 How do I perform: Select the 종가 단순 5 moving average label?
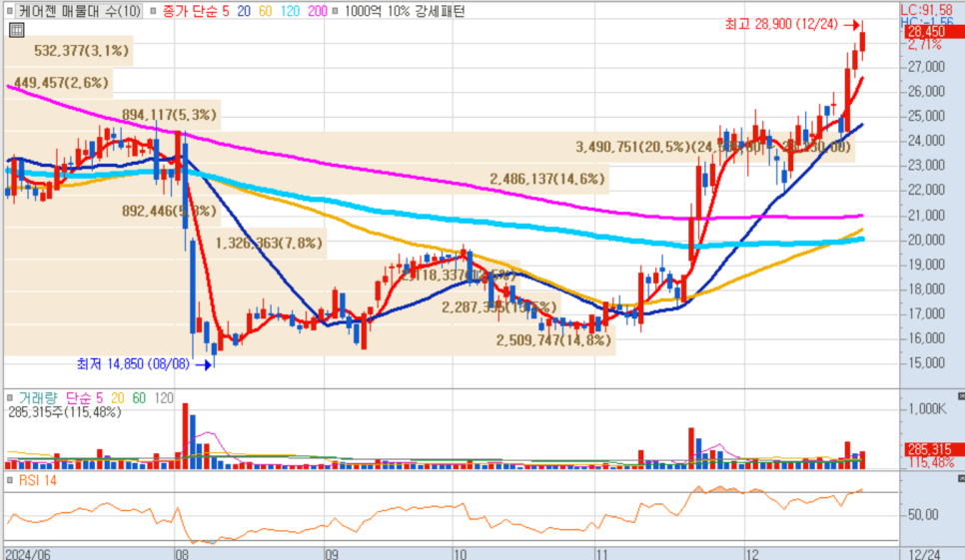click(196, 11)
